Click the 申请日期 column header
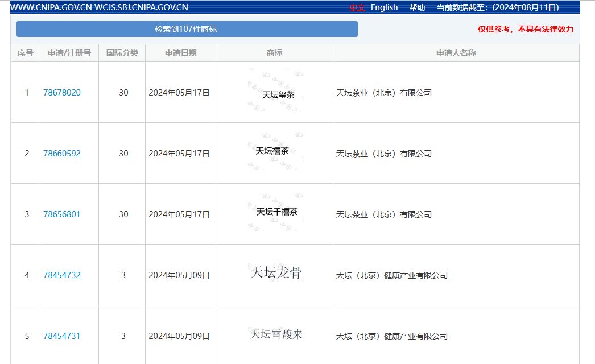This screenshot has height=364, width=595. [x=181, y=53]
